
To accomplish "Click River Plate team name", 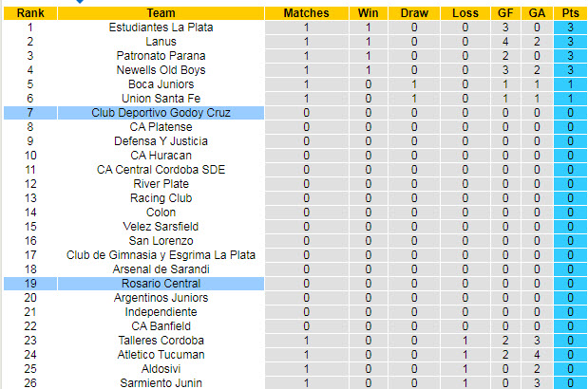I will pos(161,184).
